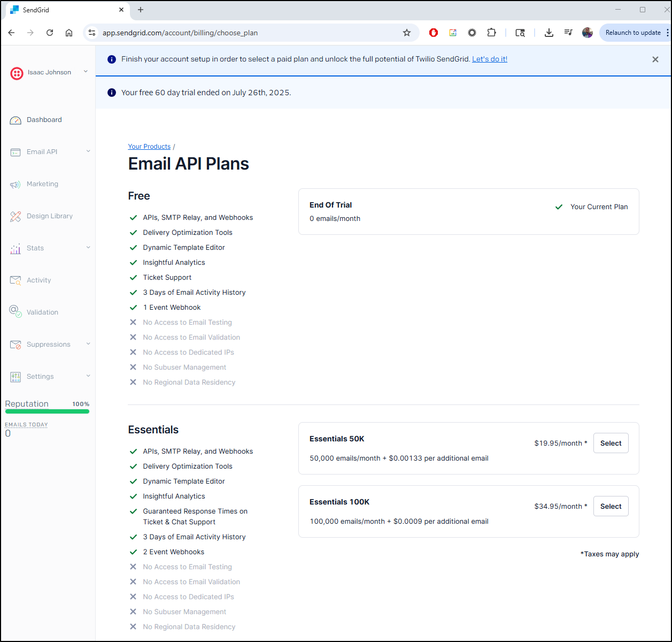Click the End Of Trial plan card
Image resolution: width=672 pixels, height=642 pixels.
[x=468, y=211]
